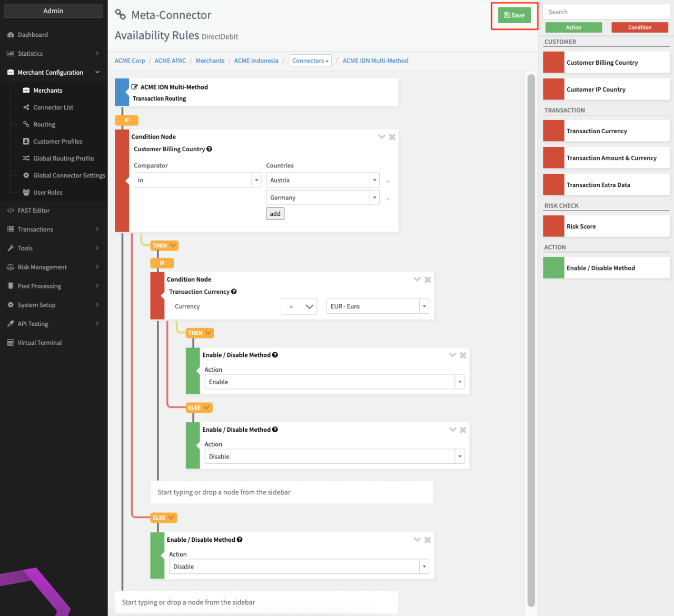674x616 pixels.
Task: Click help icon next to Transaction Currency
Action: [234, 292]
